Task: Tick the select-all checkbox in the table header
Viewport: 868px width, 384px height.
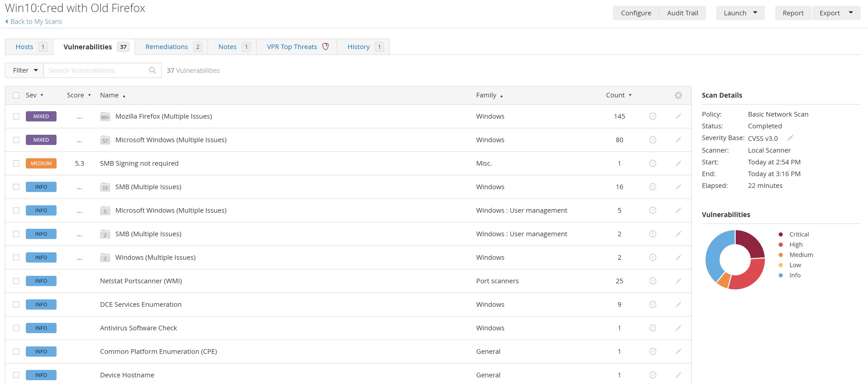Action: [x=16, y=95]
